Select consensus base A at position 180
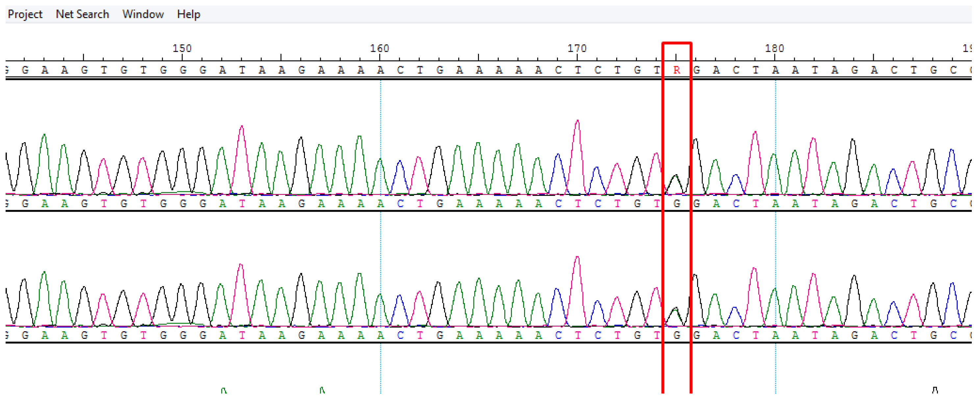 point(775,70)
